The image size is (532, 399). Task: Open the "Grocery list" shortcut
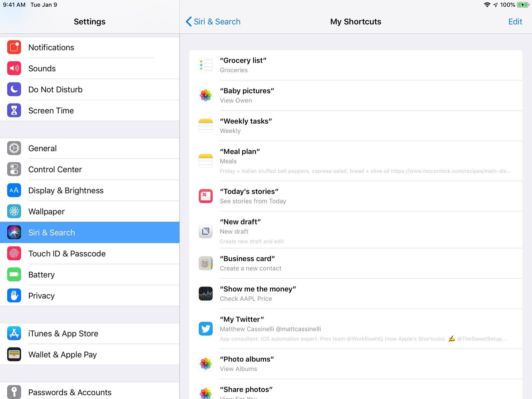356,65
